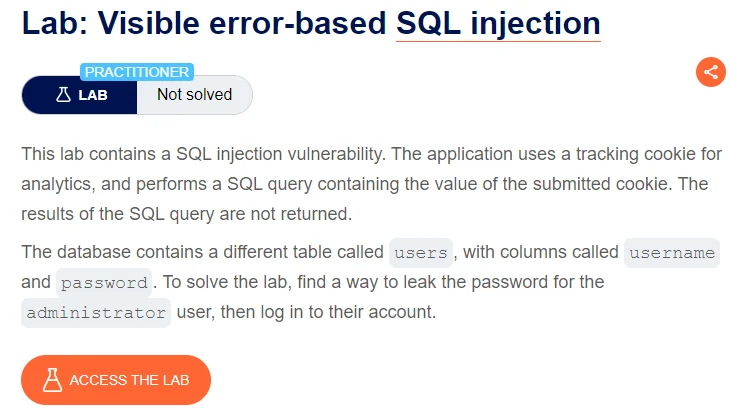The width and height of the screenshot is (730, 411).
Task: Click the LAB label in dark badge
Action: [x=93, y=95]
